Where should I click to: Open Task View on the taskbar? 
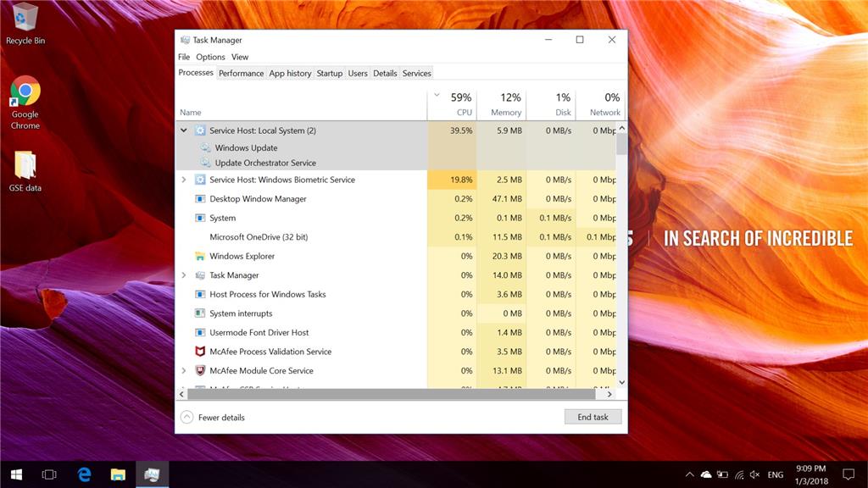pos(49,474)
